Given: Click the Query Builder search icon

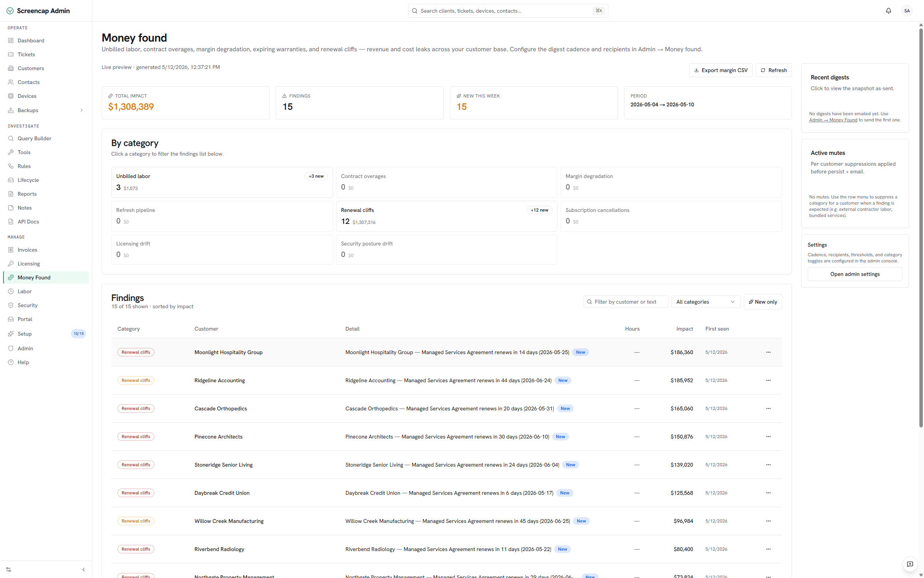Looking at the screenshot, I should tap(11, 138).
